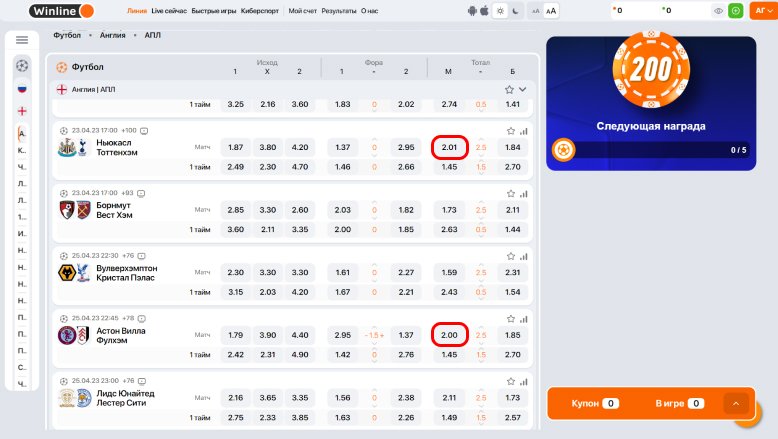This screenshot has height=439, width=778.
Task: Open the sidebar hamburger menu
Action: 22,41
